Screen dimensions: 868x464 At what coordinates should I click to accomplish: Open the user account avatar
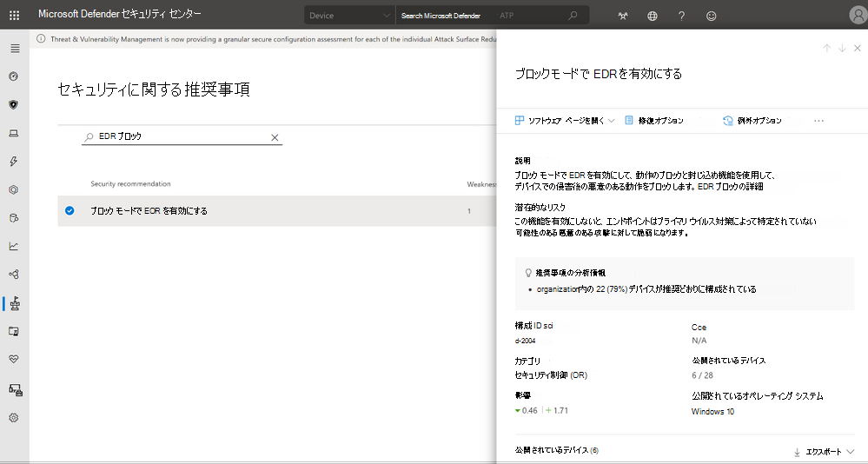click(858, 15)
